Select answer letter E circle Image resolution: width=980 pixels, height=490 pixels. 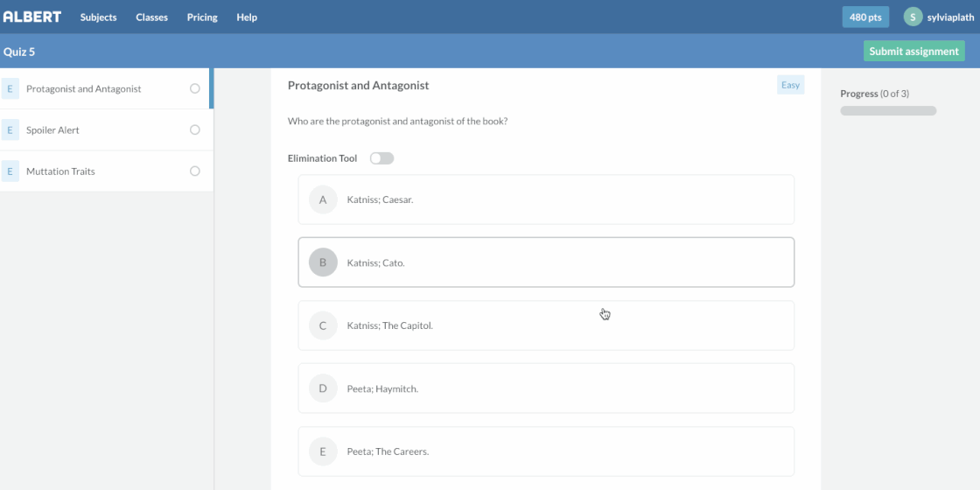[x=323, y=451]
